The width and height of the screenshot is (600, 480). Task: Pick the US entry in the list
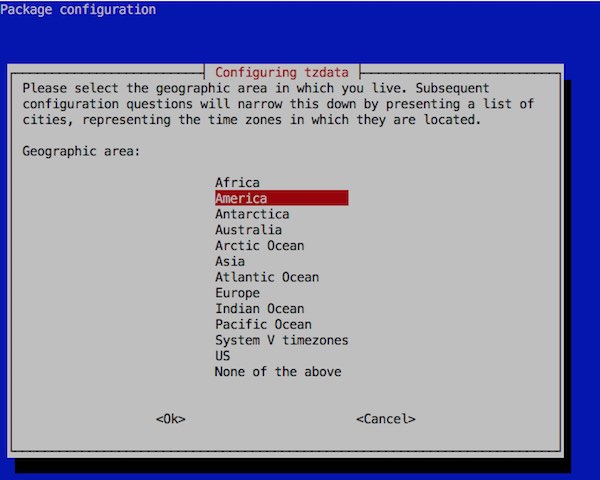[x=223, y=356]
